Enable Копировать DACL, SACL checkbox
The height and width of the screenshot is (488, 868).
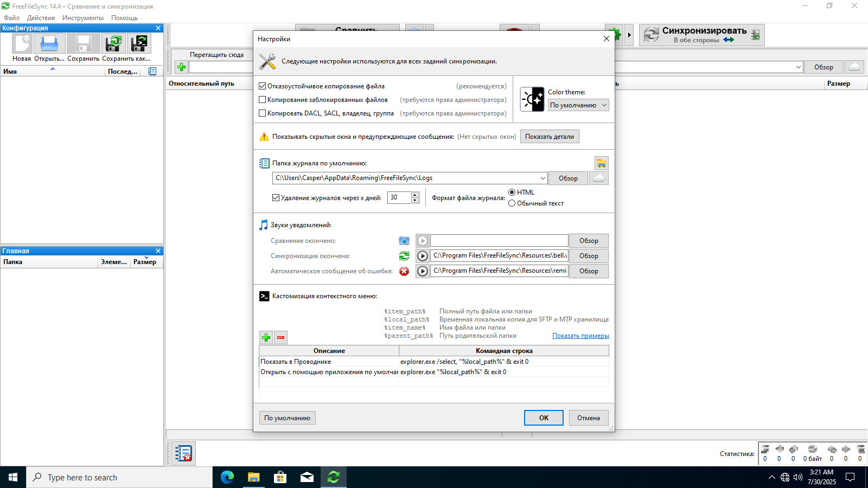(x=263, y=113)
